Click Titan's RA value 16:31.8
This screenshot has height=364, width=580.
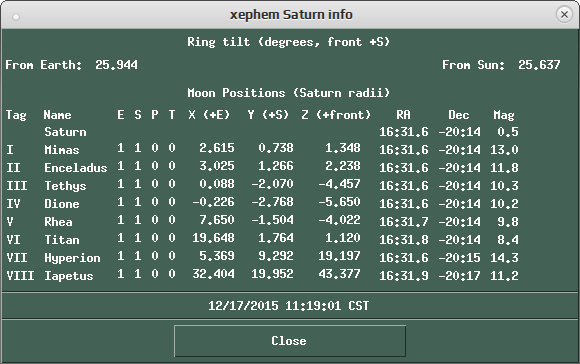pyautogui.click(x=404, y=240)
